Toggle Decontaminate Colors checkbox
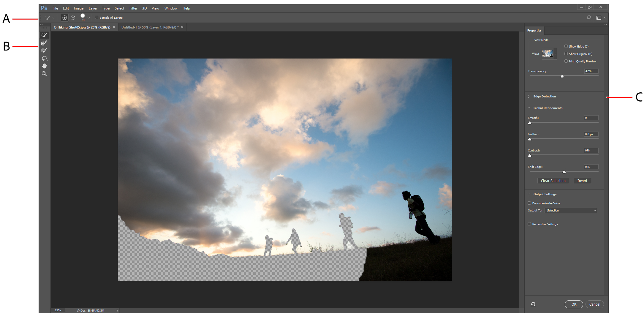 pyautogui.click(x=529, y=203)
